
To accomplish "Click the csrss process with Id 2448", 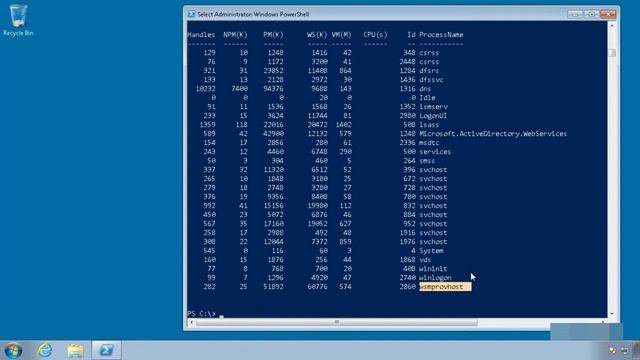I will 429,62.
